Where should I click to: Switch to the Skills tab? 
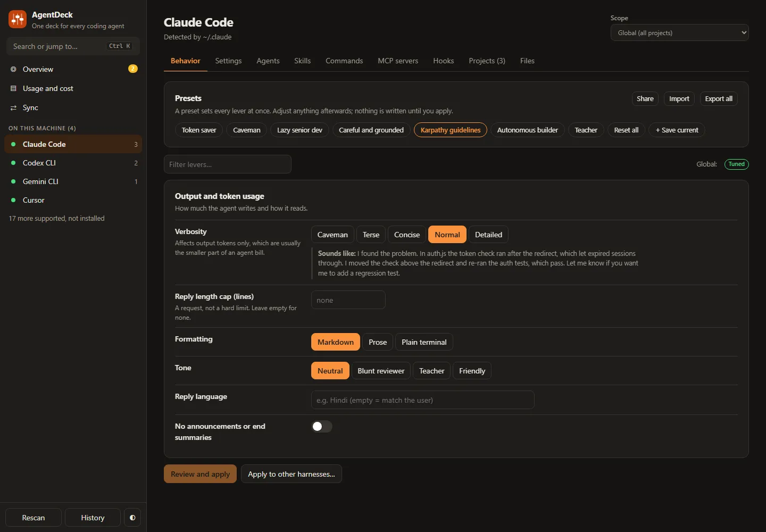click(303, 61)
